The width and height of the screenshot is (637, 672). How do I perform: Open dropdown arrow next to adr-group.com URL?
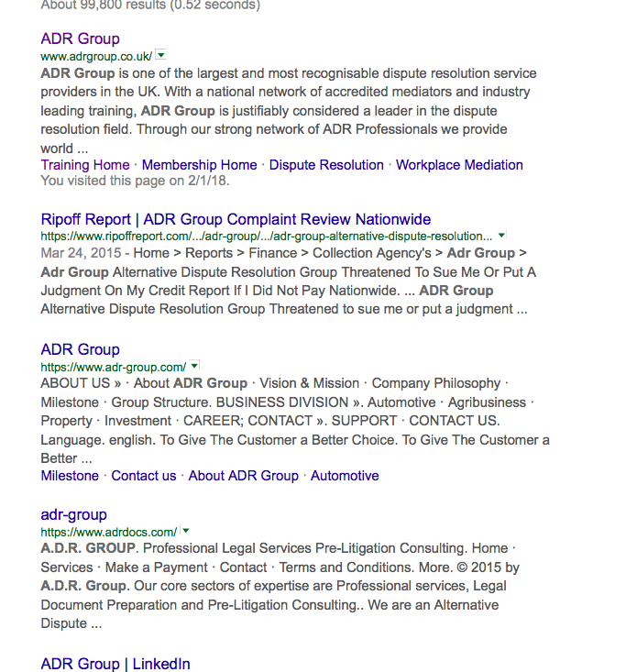[194, 366]
